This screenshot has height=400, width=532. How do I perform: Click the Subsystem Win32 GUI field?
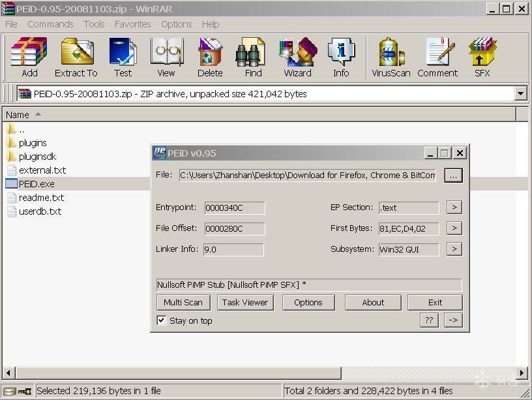tap(409, 249)
